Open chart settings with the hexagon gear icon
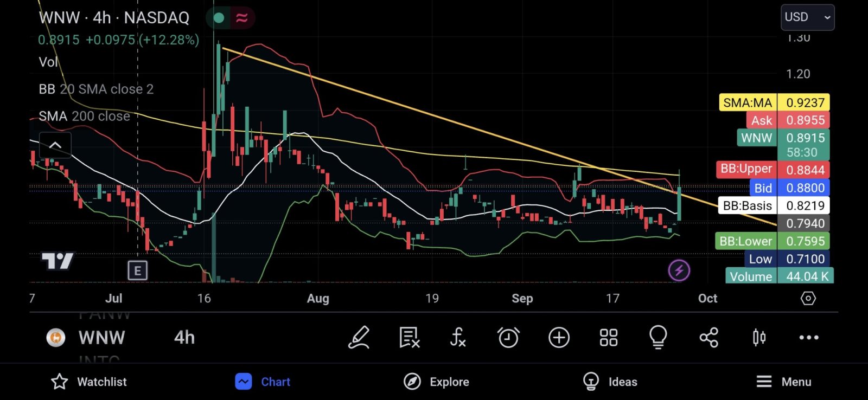 tap(808, 298)
